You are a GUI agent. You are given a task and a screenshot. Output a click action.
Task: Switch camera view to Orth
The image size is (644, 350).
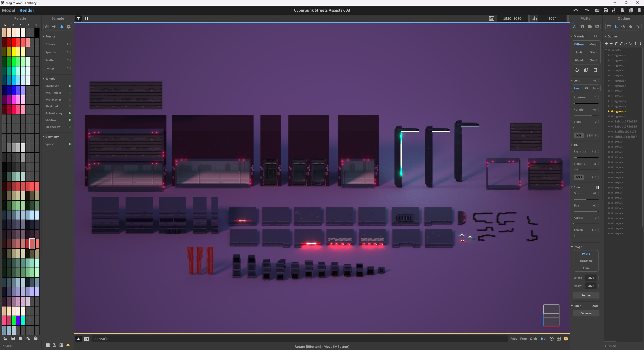click(x=533, y=339)
